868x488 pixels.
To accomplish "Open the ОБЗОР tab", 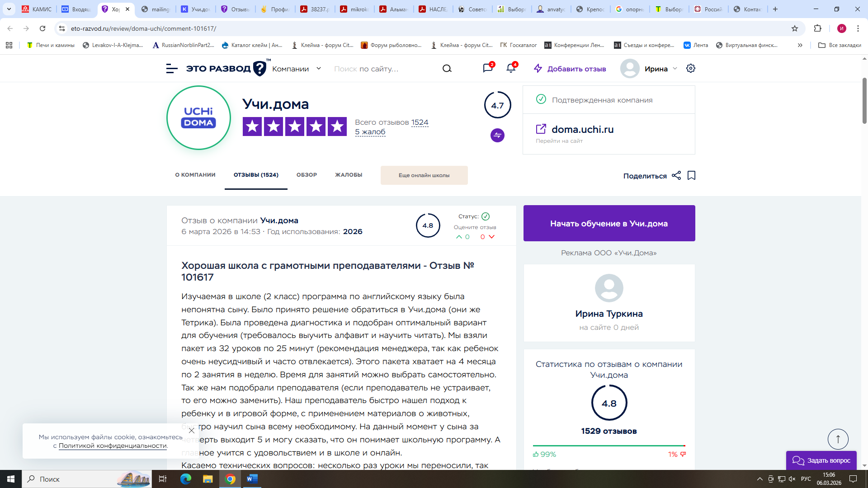I will pos(307,175).
